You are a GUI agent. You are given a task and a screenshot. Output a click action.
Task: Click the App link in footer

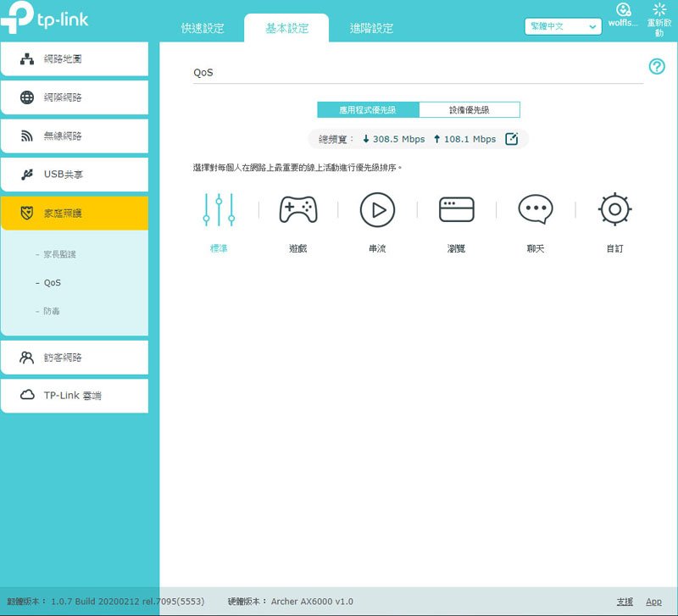pyautogui.click(x=653, y=602)
